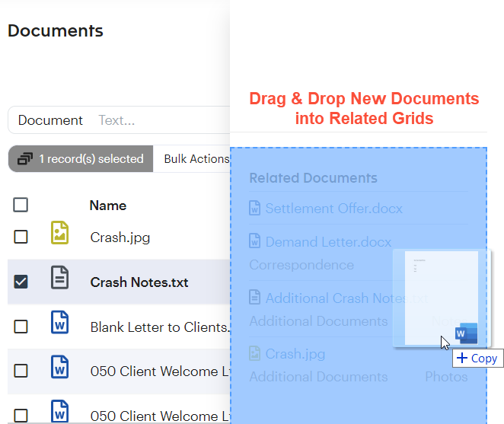Select the Blank Letter to Clients file name

pyautogui.click(x=160, y=327)
